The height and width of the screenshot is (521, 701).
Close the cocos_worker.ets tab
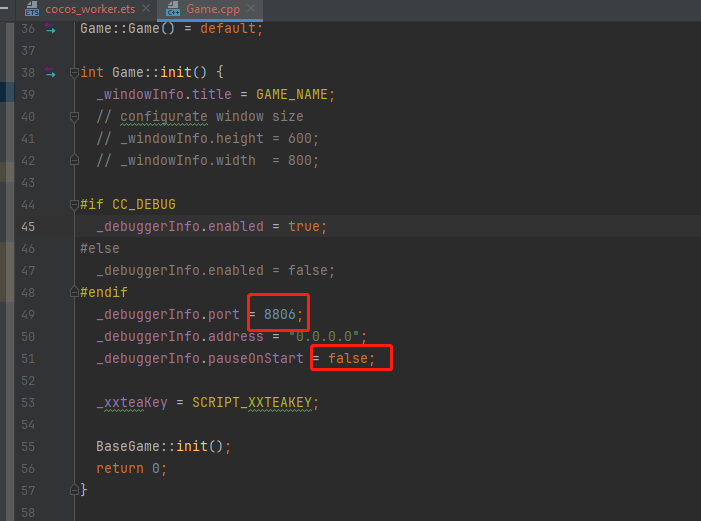click(x=146, y=8)
